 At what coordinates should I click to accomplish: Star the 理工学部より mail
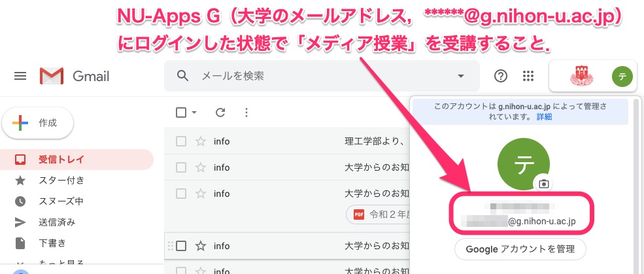coord(201,141)
